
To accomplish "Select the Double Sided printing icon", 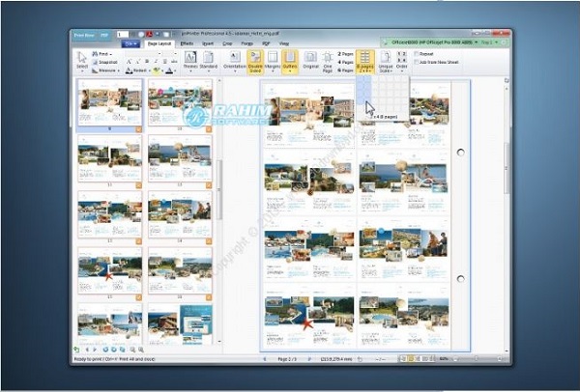I will point(255,60).
